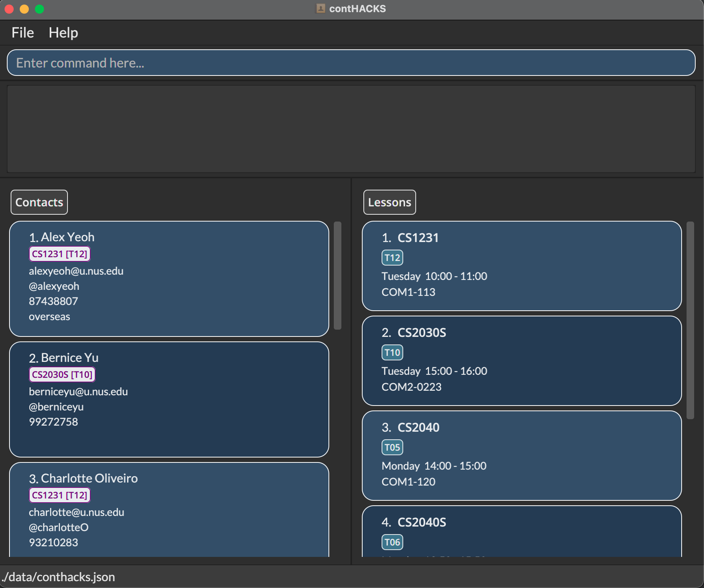Select the CS2040 lesson card title

(418, 428)
